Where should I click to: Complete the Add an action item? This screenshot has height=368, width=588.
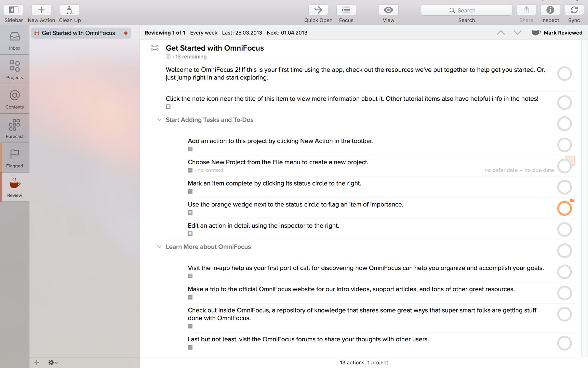(564, 145)
